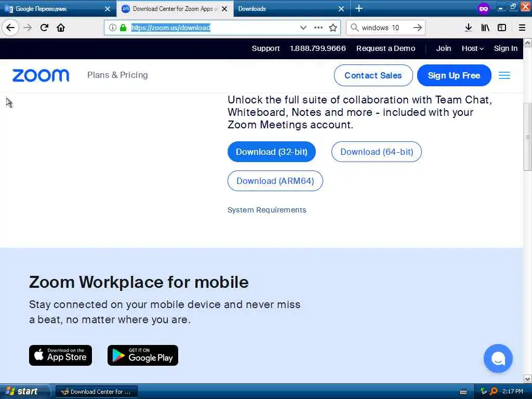The width and height of the screenshot is (532, 399).
Task: Click the orange magnifier tray icon
Action: tap(494, 392)
